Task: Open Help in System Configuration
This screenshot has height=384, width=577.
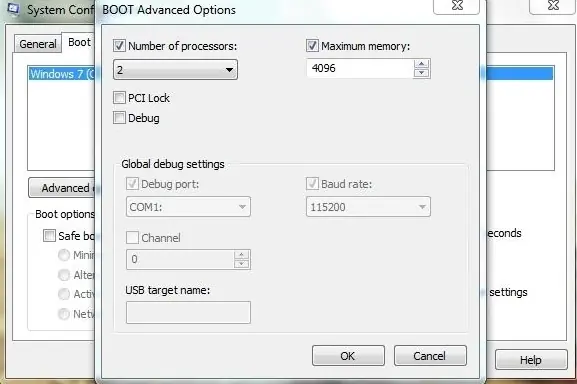Action: pos(531,360)
